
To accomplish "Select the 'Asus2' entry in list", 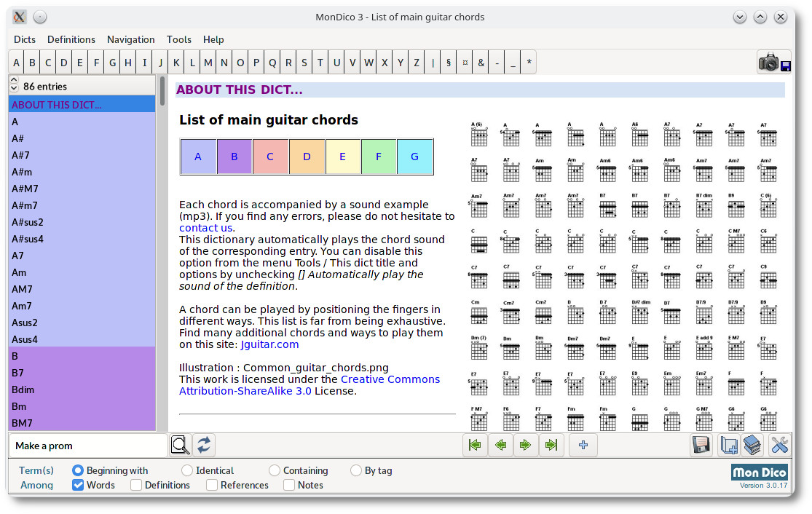I will pyautogui.click(x=82, y=323).
